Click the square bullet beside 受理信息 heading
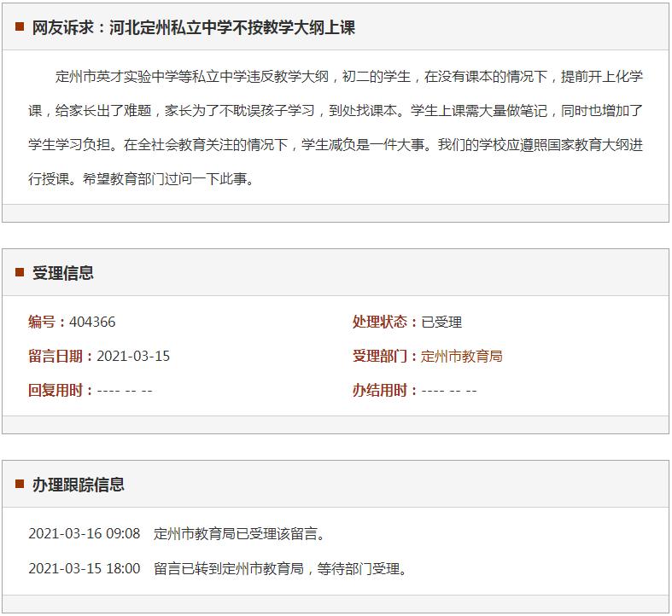Image resolution: width=672 pixels, height=616 pixels. point(20,273)
